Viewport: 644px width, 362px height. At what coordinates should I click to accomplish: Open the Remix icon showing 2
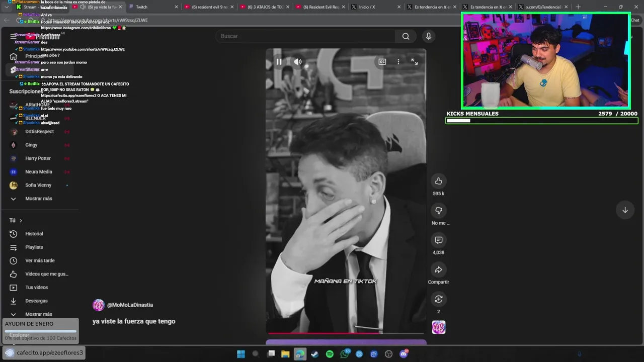coord(439,299)
